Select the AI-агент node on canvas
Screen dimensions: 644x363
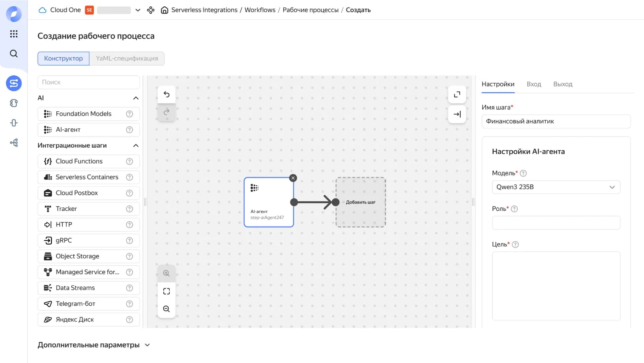click(269, 202)
